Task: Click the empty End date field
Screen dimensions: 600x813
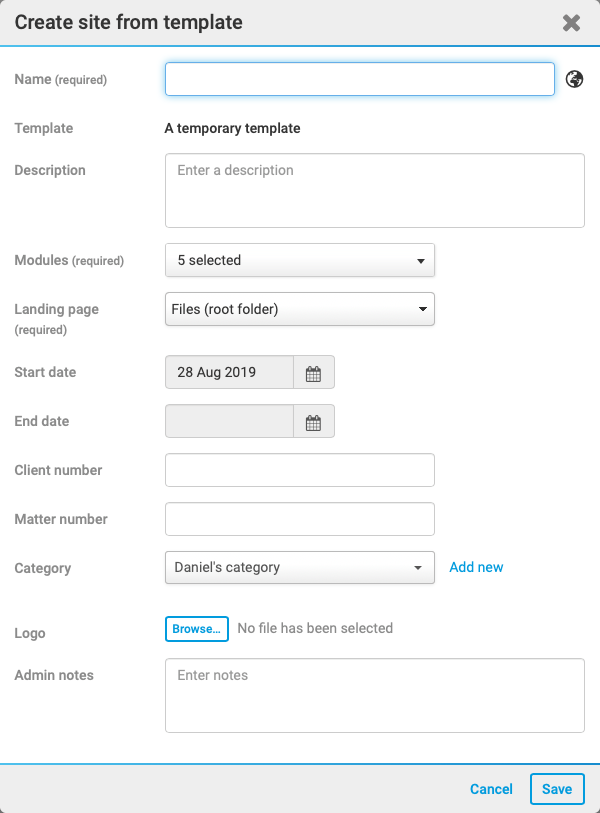Action: pos(229,421)
